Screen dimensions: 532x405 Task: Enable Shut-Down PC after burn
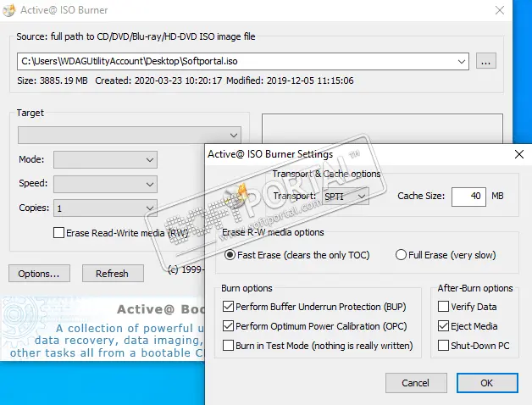[x=443, y=346]
